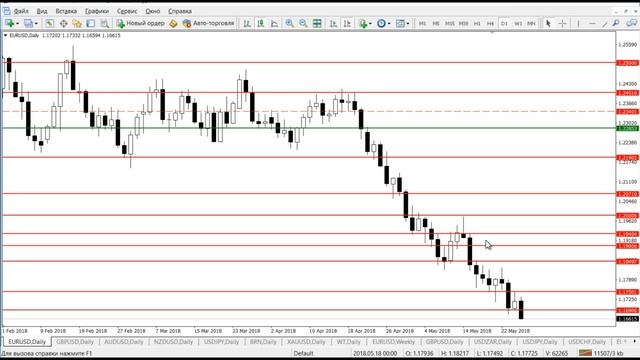
Task: Show the Terminal panel icon
Action: pyautogui.click(x=91, y=23)
